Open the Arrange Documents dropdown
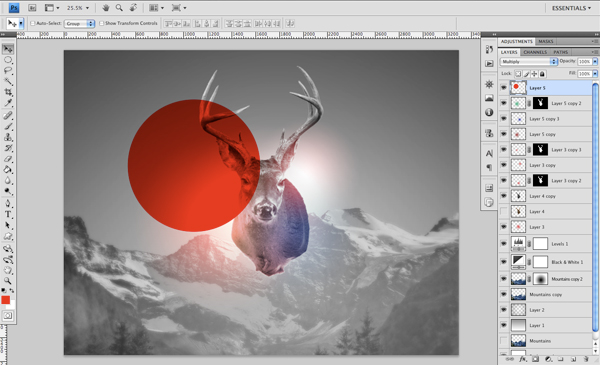This screenshot has width=600, height=365. click(x=157, y=8)
